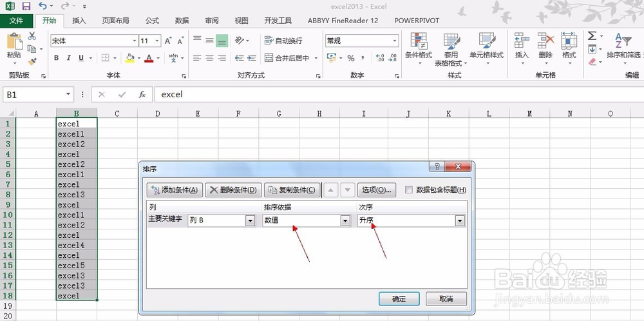
Task: Switch to the 页面布局 tab
Action: click(115, 21)
